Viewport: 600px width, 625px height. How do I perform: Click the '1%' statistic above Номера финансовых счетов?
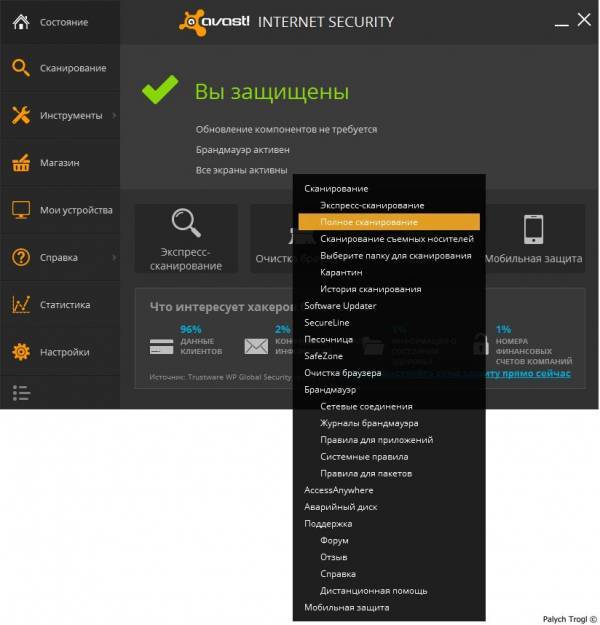click(503, 329)
